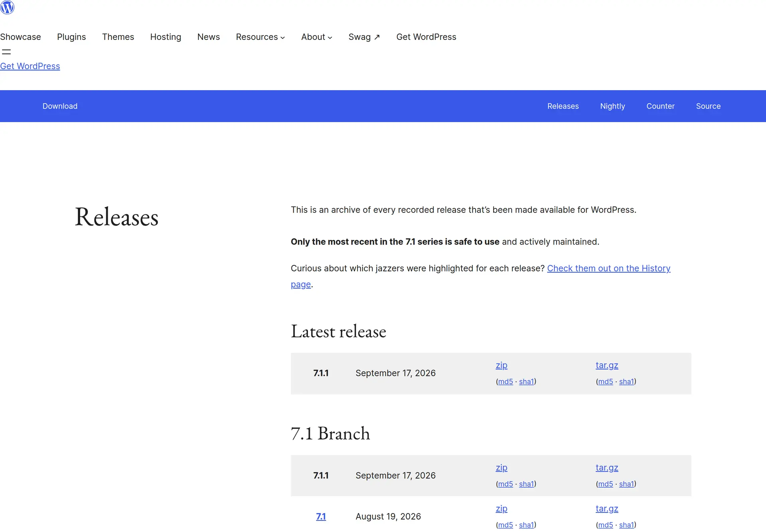Select the Nightly tab
This screenshot has height=532, width=766.
[x=612, y=106]
